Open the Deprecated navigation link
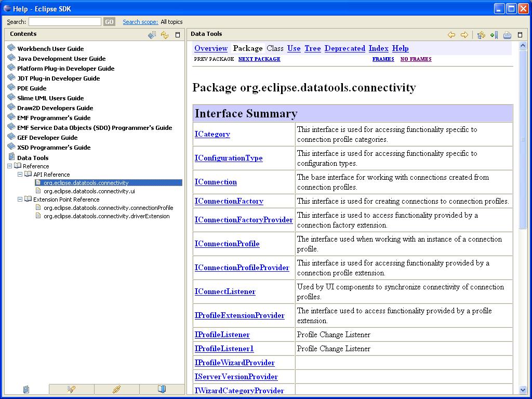This screenshot has width=532, height=399. coord(344,48)
